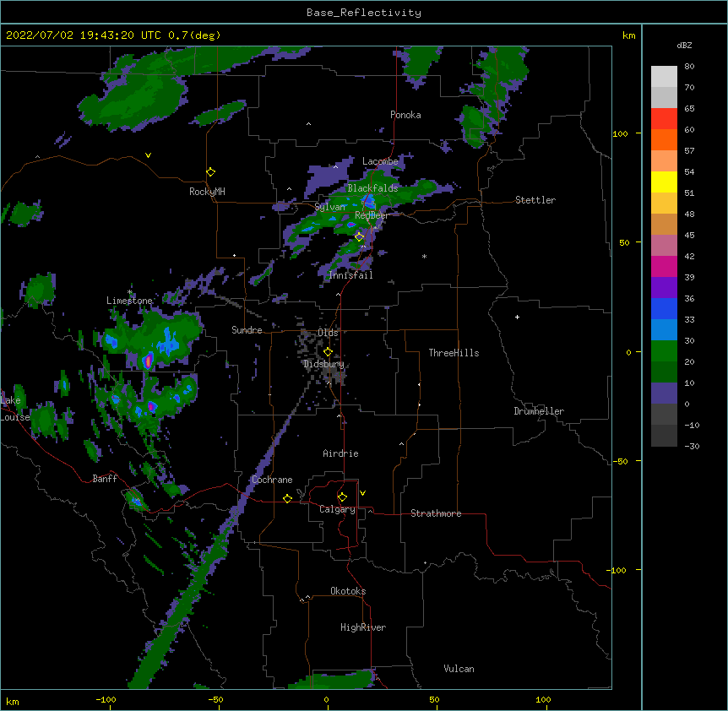This screenshot has height=711, width=728.
Task: Click the Didsbury town label
Action: click(x=324, y=364)
